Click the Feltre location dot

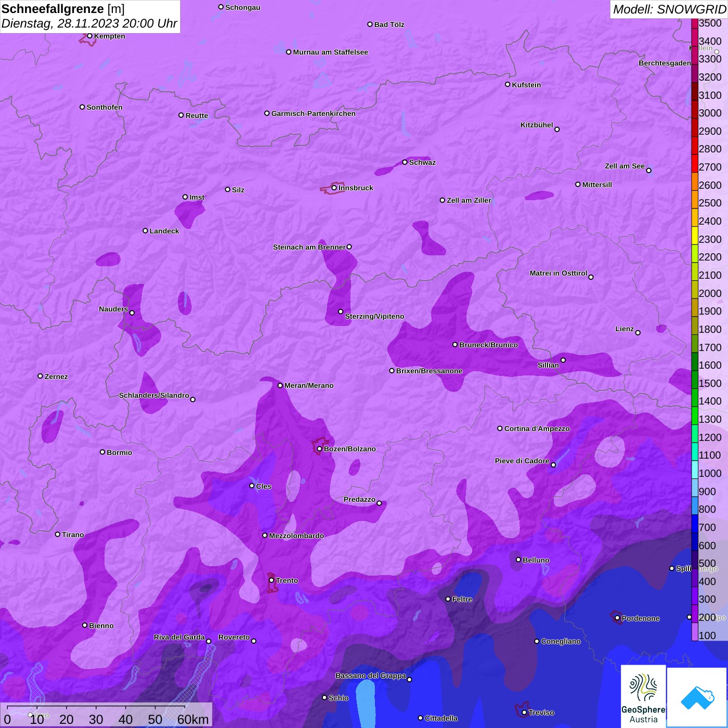point(448,599)
